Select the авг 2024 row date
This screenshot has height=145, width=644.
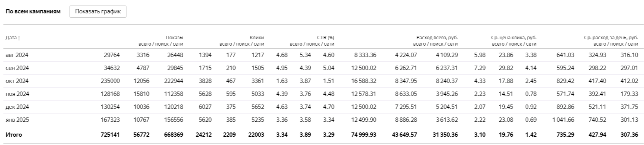click(x=17, y=55)
